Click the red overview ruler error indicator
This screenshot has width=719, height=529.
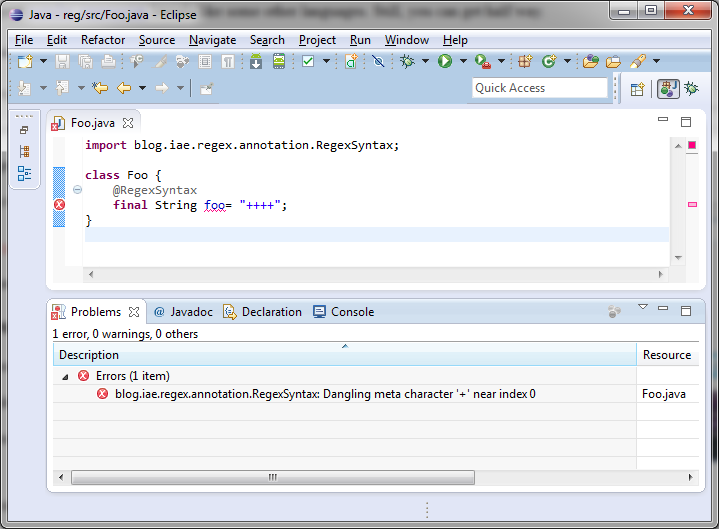[x=692, y=145]
